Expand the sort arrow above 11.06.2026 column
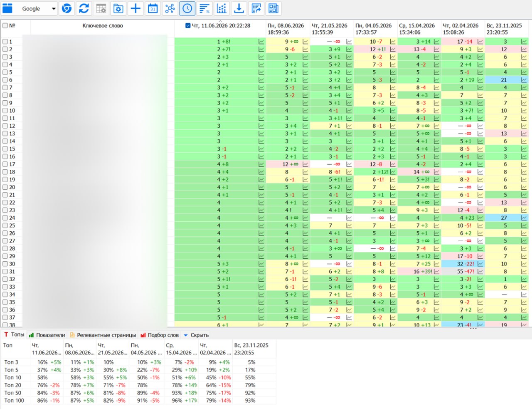Image resolution: width=532 pixels, height=411 pixels. tap(220, 21)
